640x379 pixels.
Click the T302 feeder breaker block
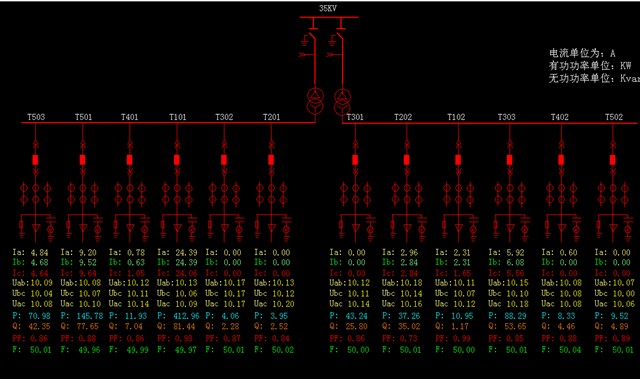tap(224, 160)
